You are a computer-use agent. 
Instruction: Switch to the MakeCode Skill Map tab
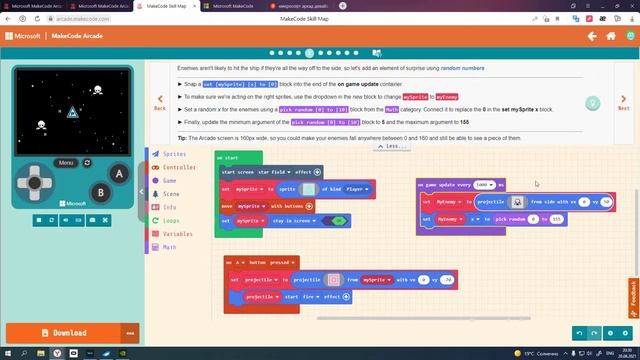click(x=166, y=6)
